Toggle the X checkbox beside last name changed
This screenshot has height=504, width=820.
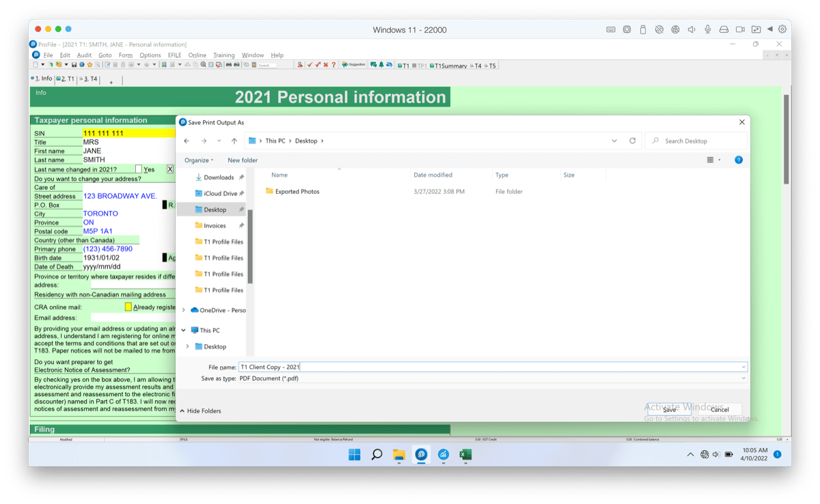click(170, 169)
